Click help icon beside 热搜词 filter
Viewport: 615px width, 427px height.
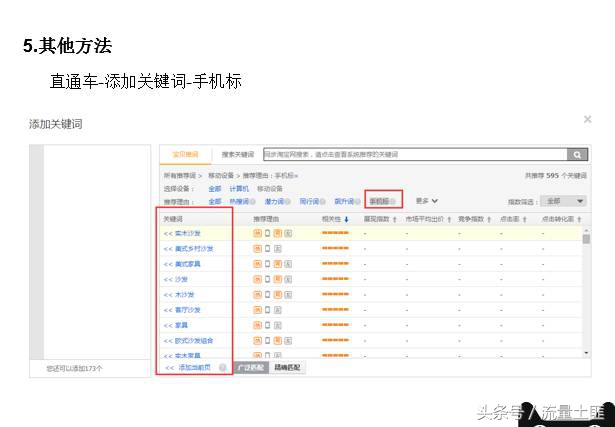pyautogui.click(x=253, y=202)
